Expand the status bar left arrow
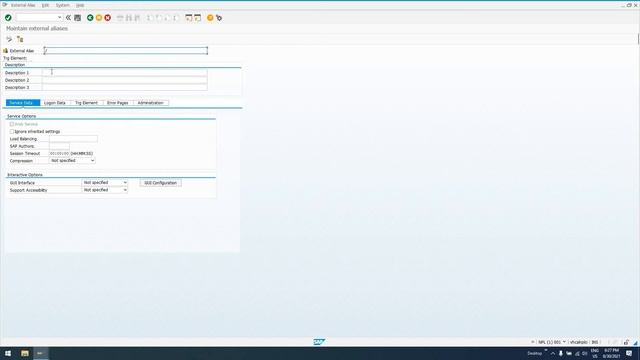 pyautogui.click(x=533, y=342)
